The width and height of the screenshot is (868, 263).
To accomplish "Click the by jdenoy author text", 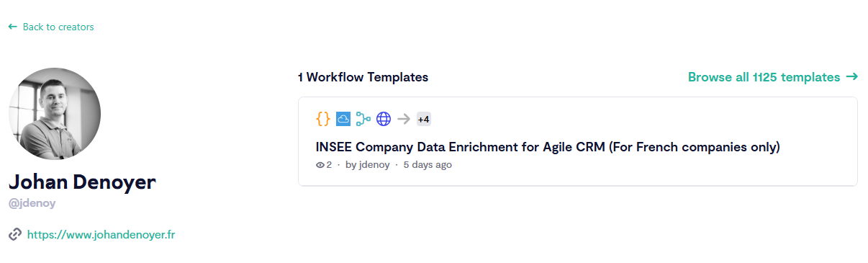I will coord(367,165).
